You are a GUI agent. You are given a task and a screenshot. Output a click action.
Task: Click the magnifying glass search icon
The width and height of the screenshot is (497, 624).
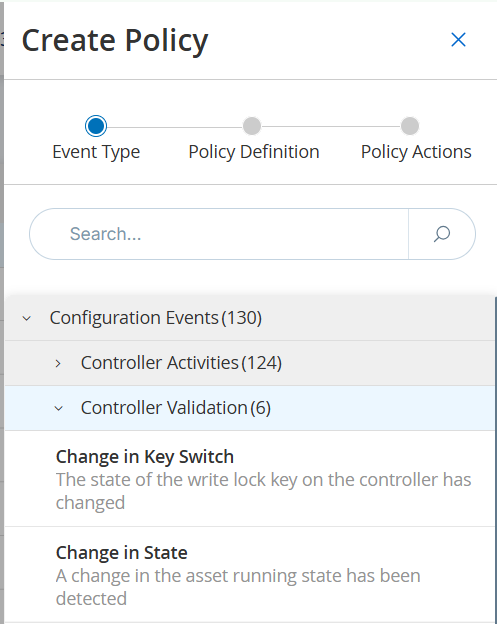coord(442,234)
